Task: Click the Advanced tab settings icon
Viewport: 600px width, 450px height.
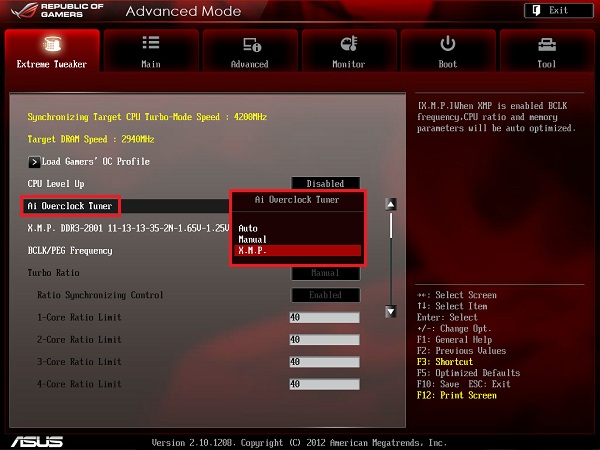Action: 250,44
